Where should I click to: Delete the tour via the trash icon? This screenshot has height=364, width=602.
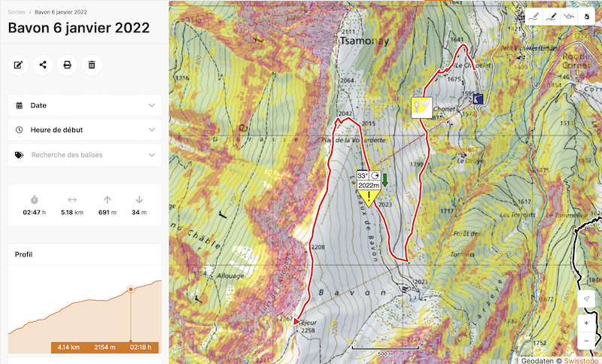[x=92, y=65]
